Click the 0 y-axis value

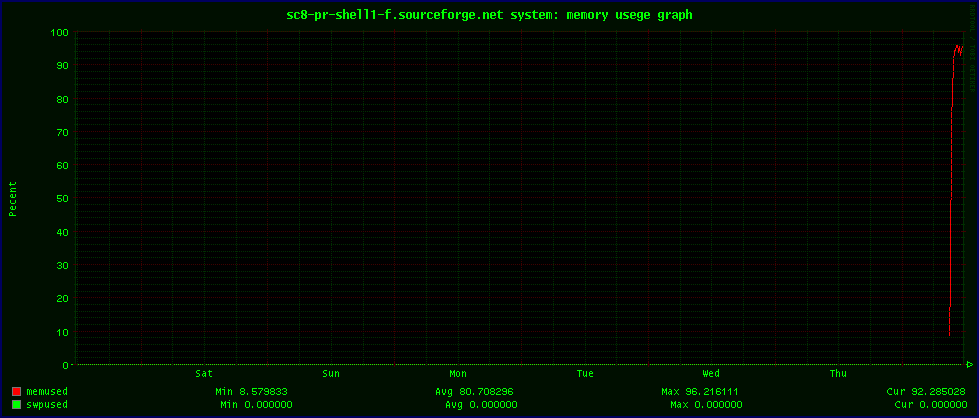click(x=64, y=365)
